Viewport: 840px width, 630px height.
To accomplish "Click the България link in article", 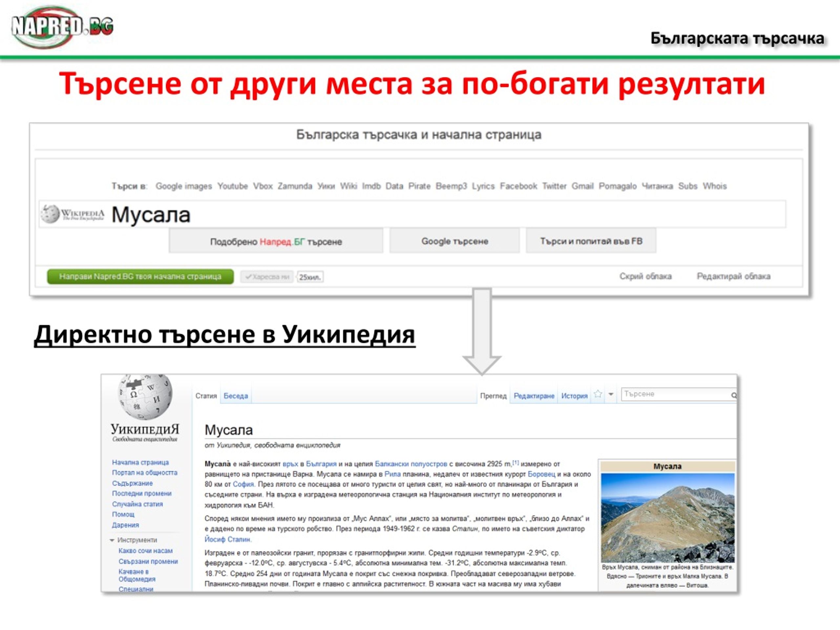I will [x=321, y=464].
